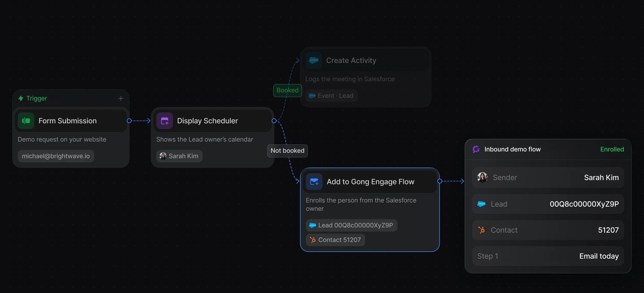644x293 pixels.
Task: Select the Form Submission node title
Action: point(67,121)
